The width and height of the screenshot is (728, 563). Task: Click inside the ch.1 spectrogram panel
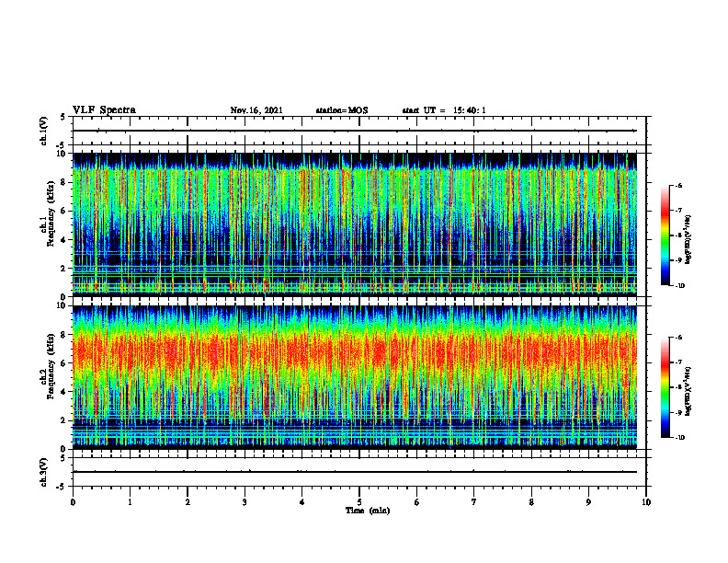coord(355,224)
